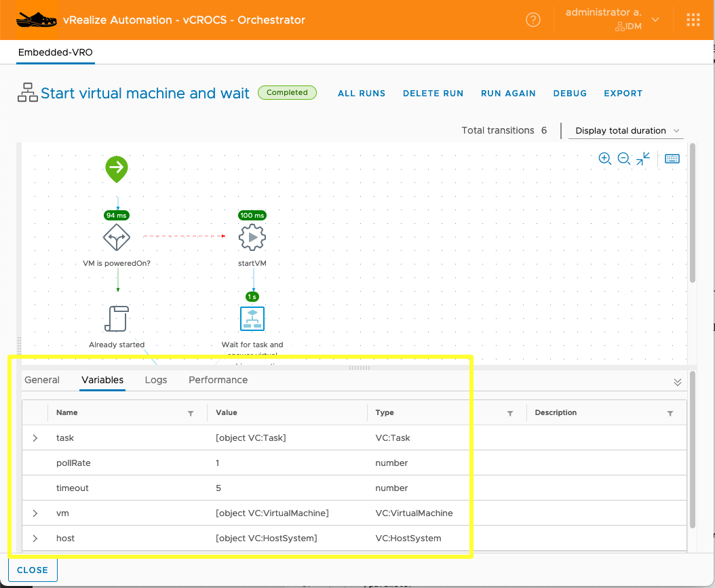The width and height of the screenshot is (715, 588).
Task: Select the startVM gear node
Action: [252, 237]
